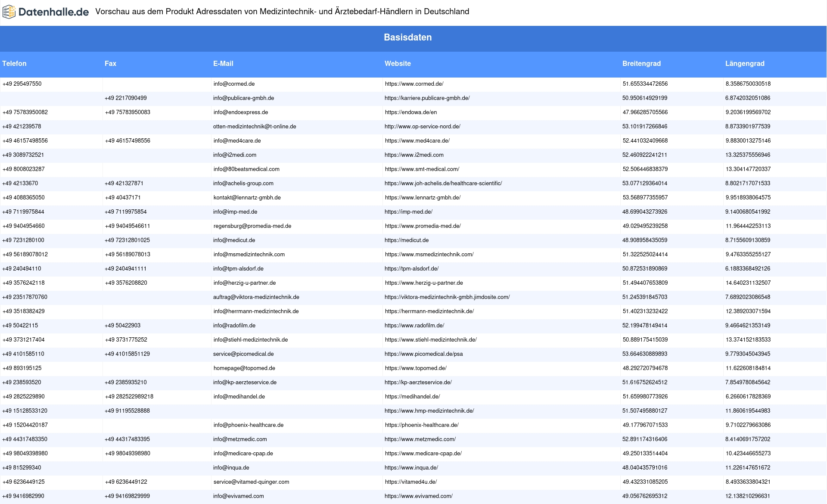Select phone number +49 9416982990
The height and width of the screenshot is (504, 827).
[x=23, y=496]
